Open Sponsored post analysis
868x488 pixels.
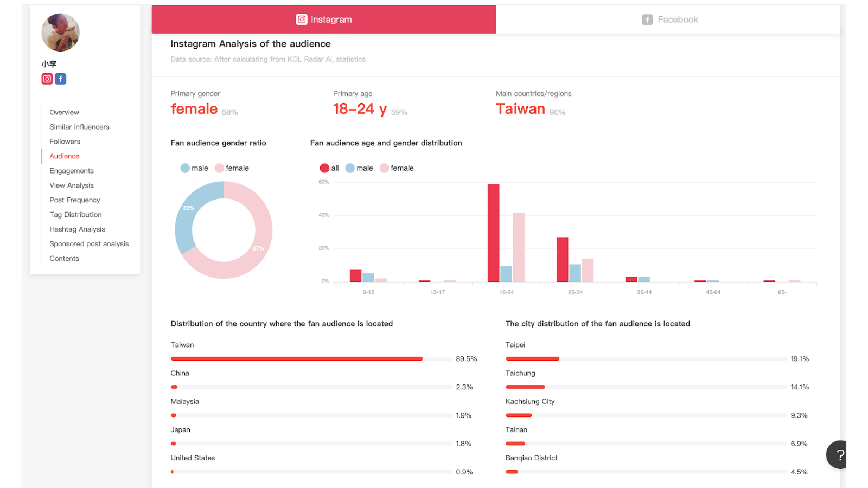click(89, 244)
